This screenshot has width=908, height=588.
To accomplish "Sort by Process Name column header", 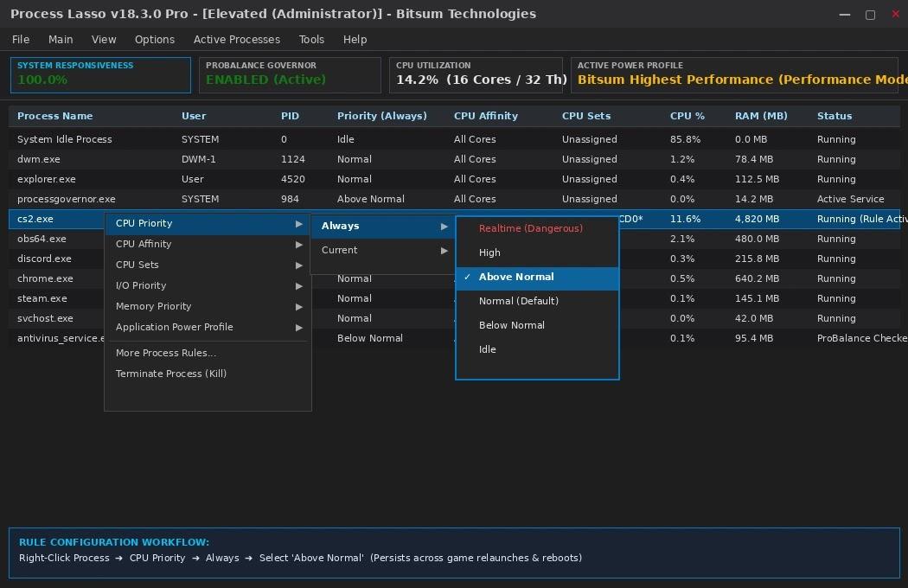I will click(x=55, y=116).
